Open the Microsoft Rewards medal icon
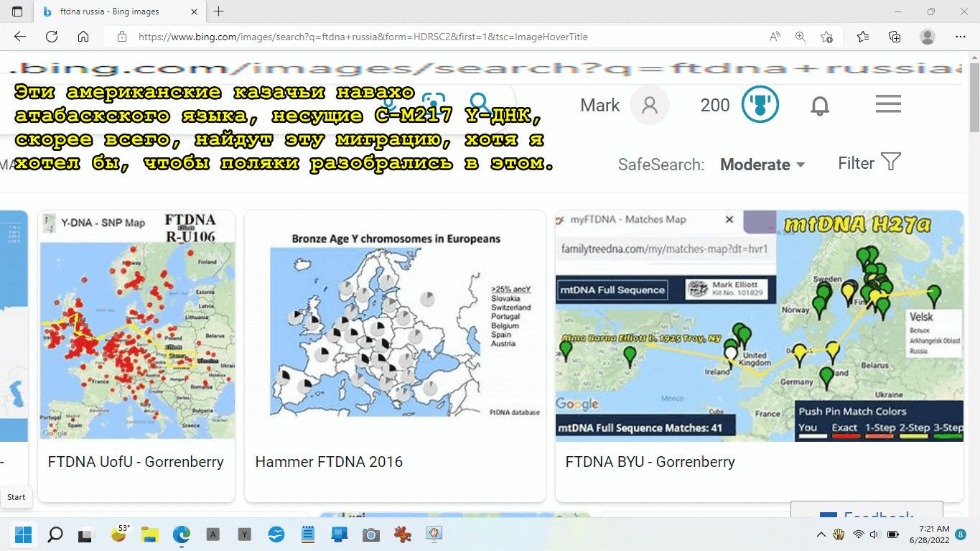Image resolution: width=980 pixels, height=551 pixels. click(760, 105)
